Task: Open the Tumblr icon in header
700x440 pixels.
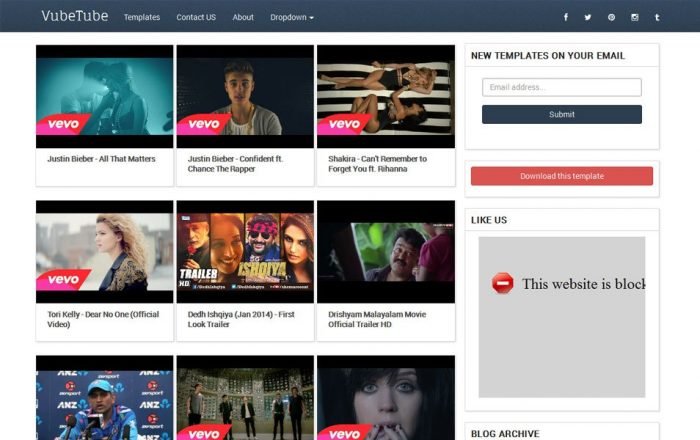Action: tap(657, 17)
